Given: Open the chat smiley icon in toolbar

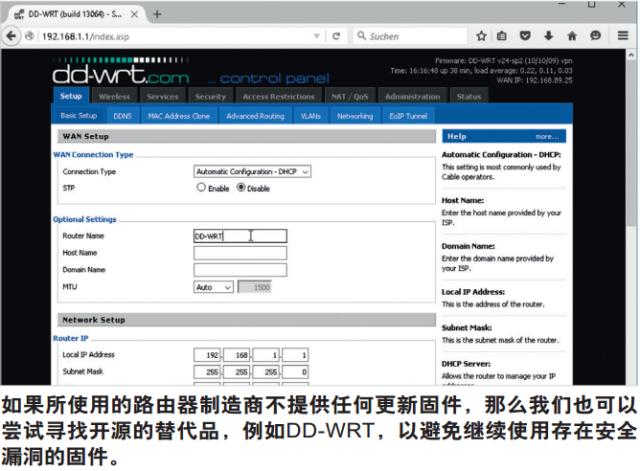Looking at the screenshot, I should pyautogui.click(x=596, y=36).
